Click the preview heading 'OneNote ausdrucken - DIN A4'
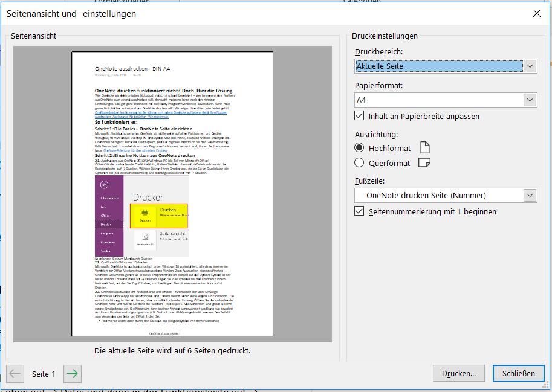This screenshot has width=552, height=392. pos(132,69)
